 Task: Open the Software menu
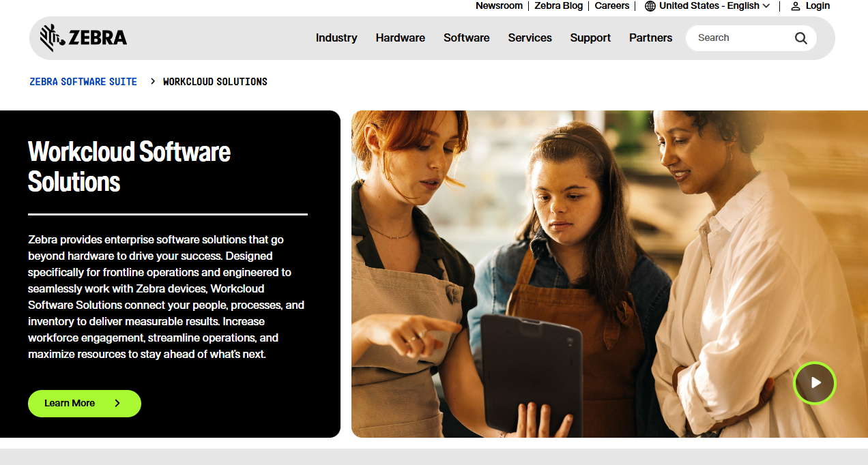467,38
